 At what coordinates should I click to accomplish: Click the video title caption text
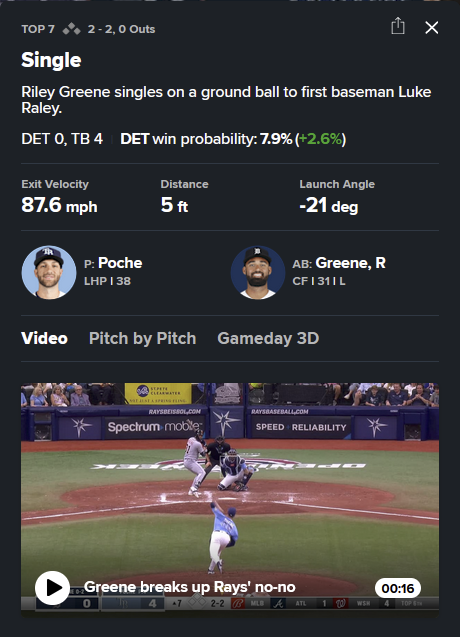click(190, 587)
